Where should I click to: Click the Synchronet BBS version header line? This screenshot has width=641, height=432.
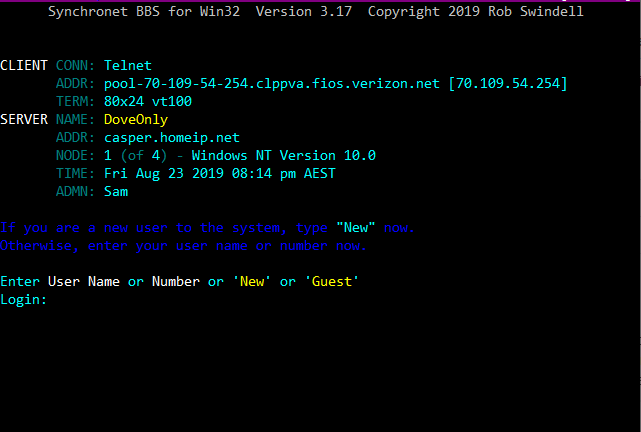point(316,11)
